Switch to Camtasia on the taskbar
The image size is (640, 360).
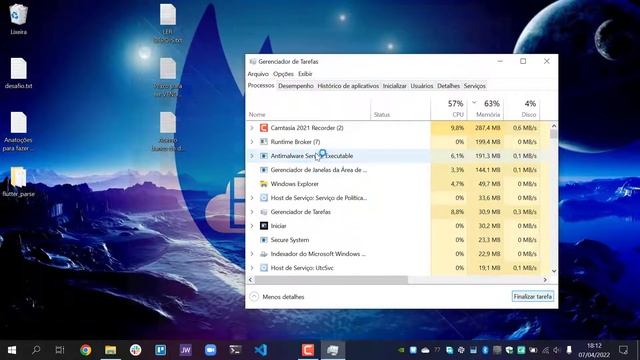point(308,350)
